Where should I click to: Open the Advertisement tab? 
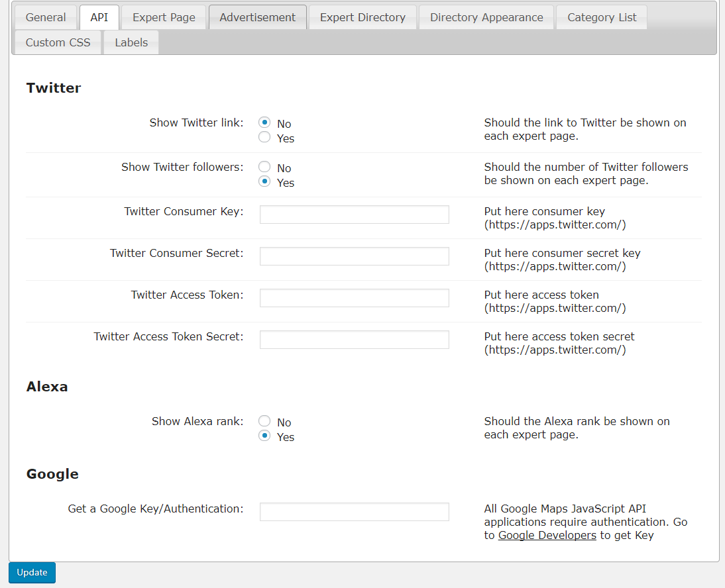pyautogui.click(x=257, y=17)
